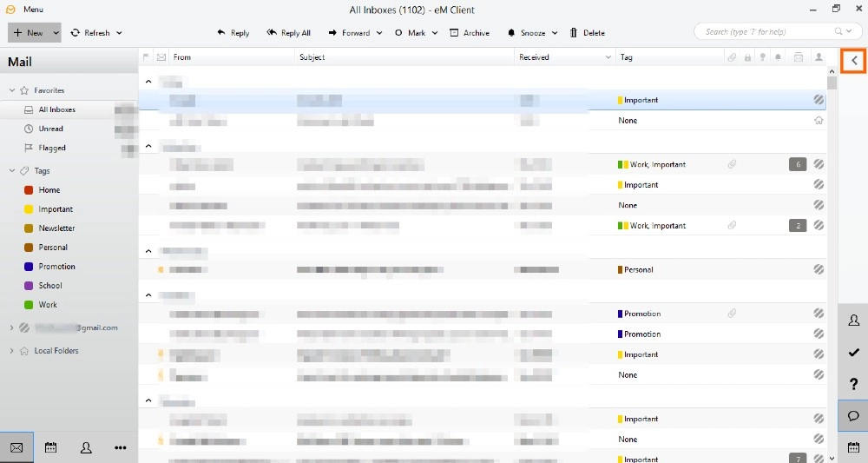Screen dimensions: 868x463
Task: Create a New message
Action: [x=29, y=33]
